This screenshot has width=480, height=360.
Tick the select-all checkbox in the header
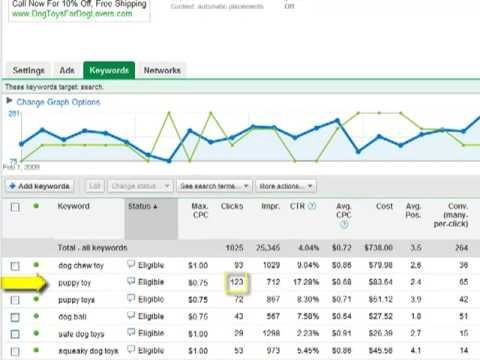[x=15, y=207]
